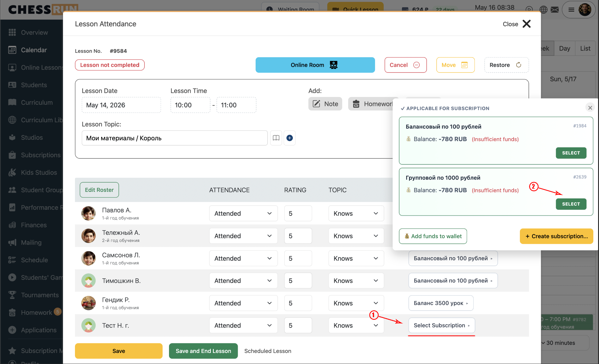Click Subscriptions sidebar icon
This screenshot has height=364, width=599.
[x=12, y=155]
